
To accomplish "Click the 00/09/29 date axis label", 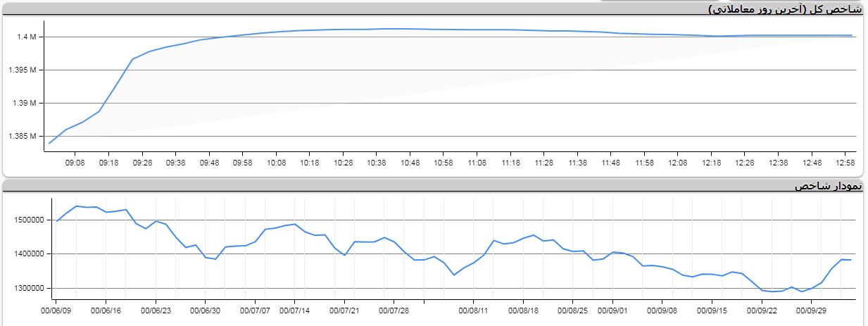I will (x=812, y=309).
